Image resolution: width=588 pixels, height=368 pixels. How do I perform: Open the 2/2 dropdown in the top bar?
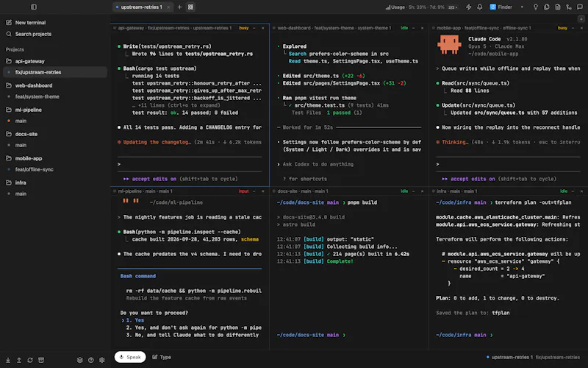pyautogui.click(x=453, y=7)
